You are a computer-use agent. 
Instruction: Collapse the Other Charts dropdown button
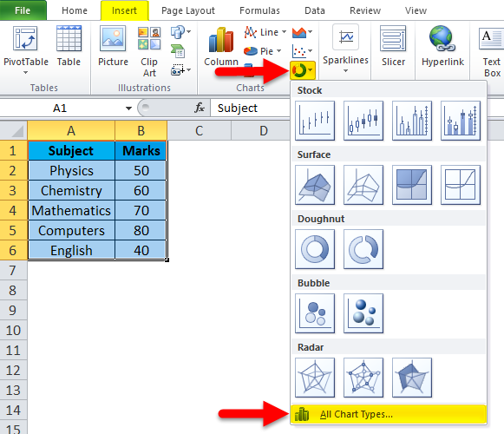click(x=303, y=70)
